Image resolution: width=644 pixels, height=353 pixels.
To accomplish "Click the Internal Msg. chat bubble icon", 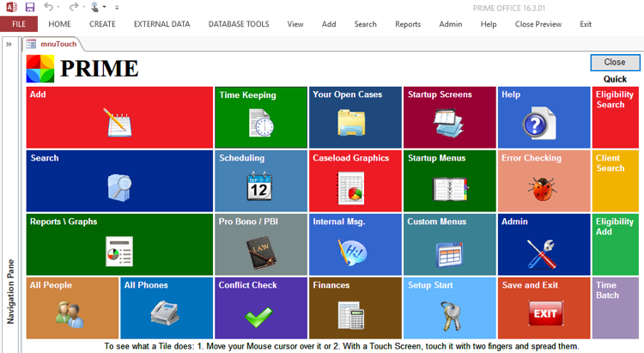I will pyautogui.click(x=354, y=252).
